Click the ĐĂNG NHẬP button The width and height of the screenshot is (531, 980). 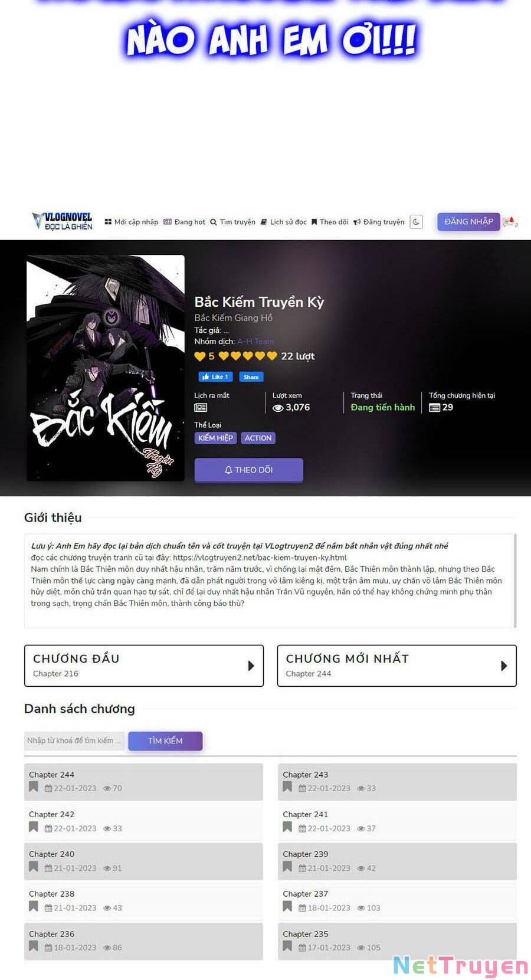(468, 221)
